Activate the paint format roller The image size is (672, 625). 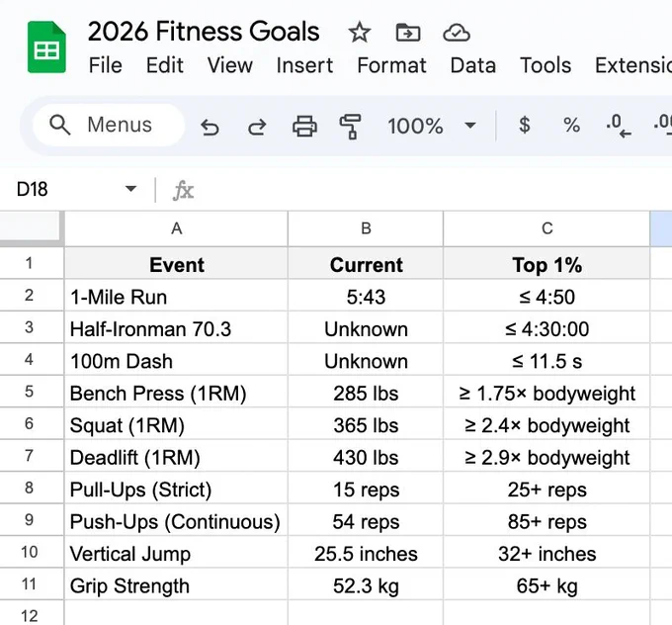(x=350, y=127)
